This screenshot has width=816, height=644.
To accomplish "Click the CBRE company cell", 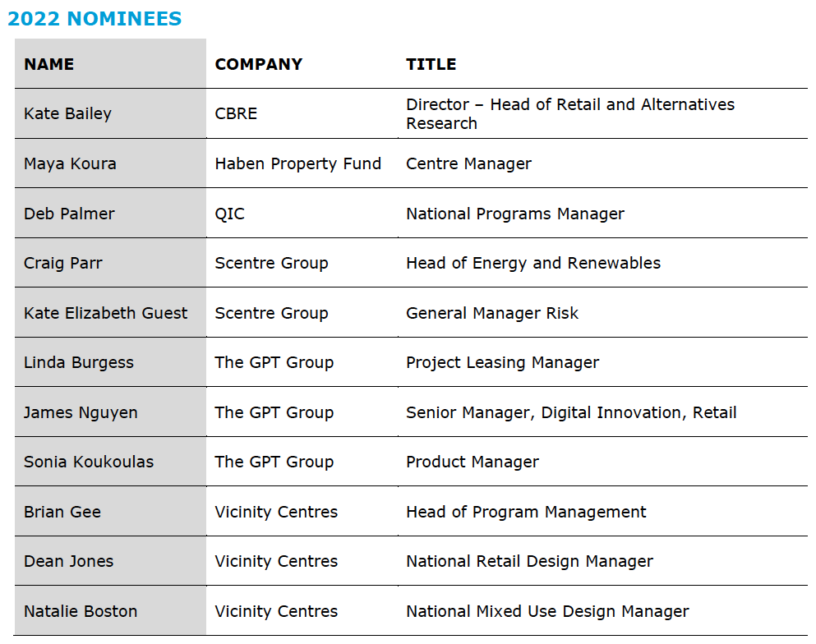I will click(x=236, y=114).
